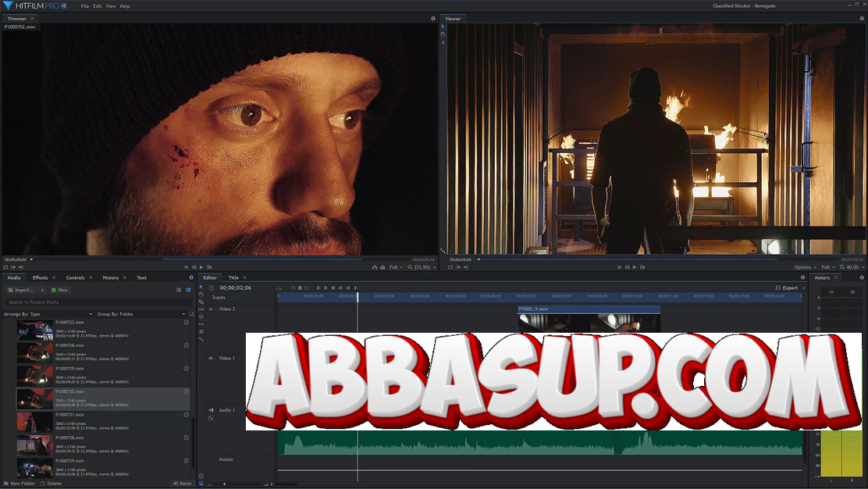Open editor settings gear above the magnet icon
The height and width of the screenshot is (489, 868).
pos(201,476)
